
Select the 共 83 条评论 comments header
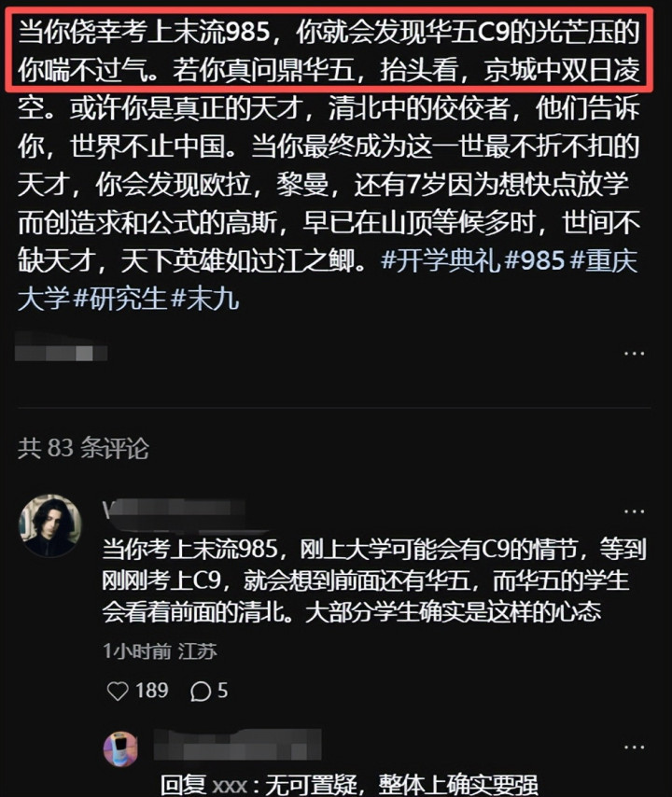tap(83, 448)
